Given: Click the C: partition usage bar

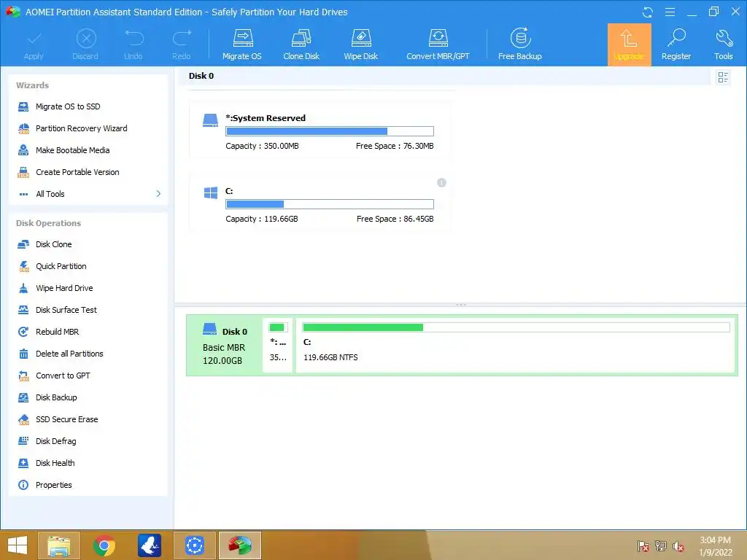Looking at the screenshot, I should [x=330, y=204].
